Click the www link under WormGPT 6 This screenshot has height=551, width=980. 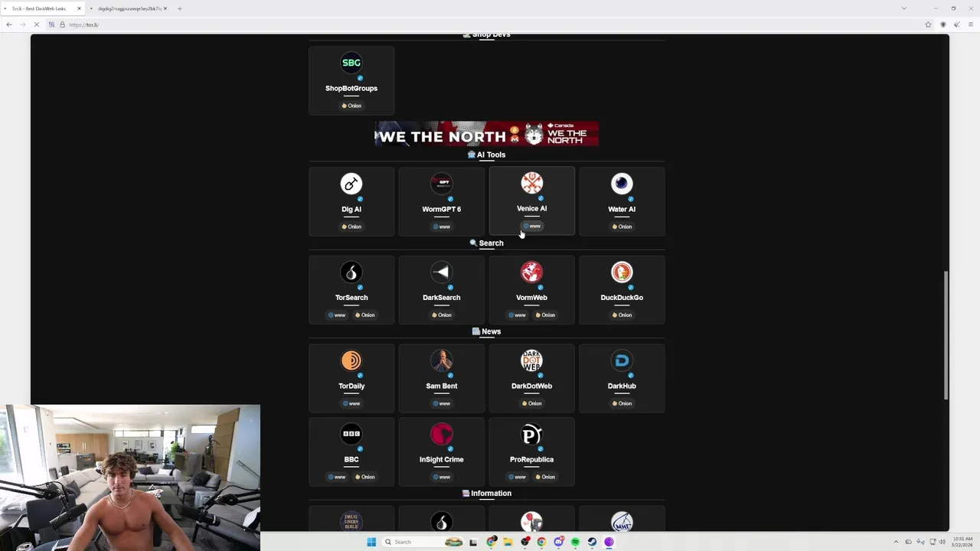click(x=442, y=227)
